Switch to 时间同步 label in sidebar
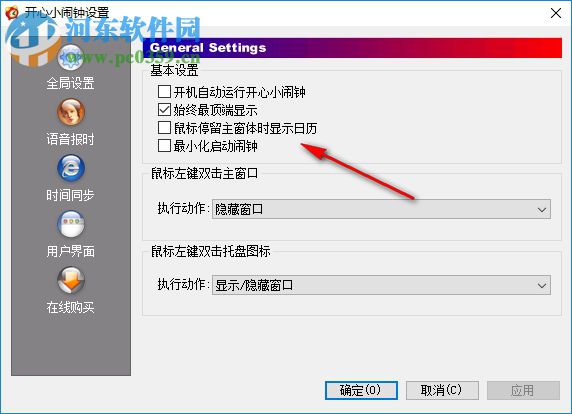This screenshot has width=572, height=414. point(70,195)
